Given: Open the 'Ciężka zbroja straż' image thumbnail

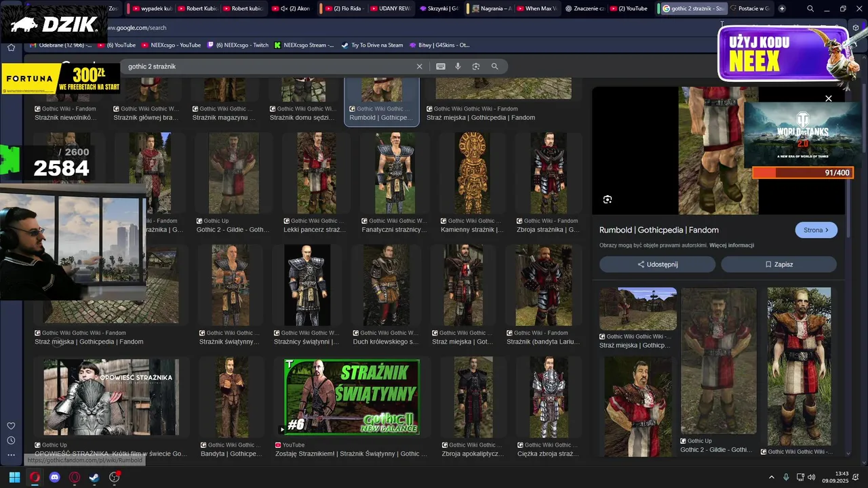Looking at the screenshot, I should coord(548,397).
